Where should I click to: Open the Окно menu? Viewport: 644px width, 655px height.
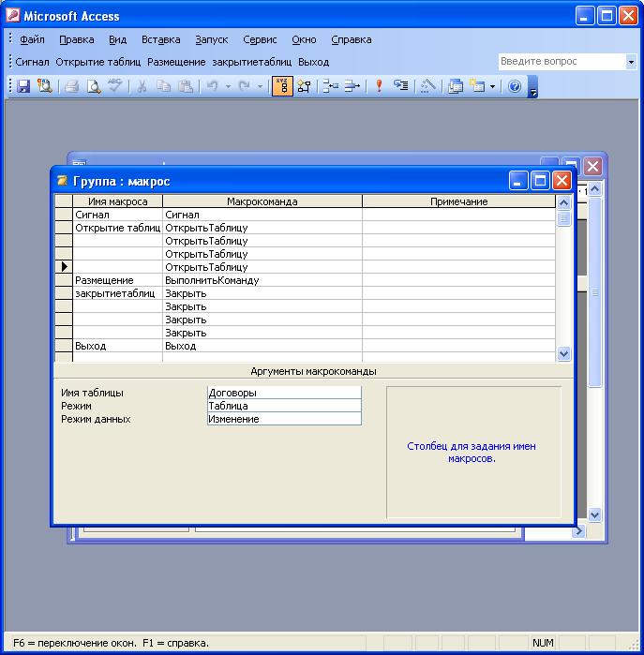click(304, 39)
